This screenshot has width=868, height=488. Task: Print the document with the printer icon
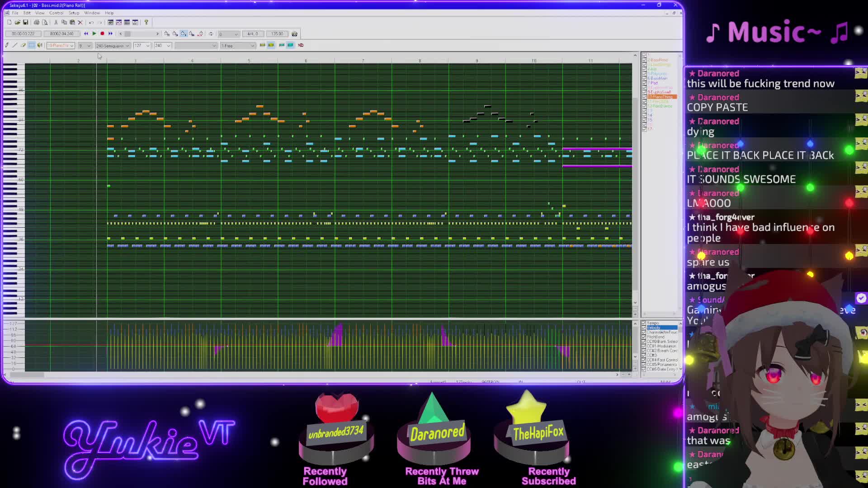37,22
